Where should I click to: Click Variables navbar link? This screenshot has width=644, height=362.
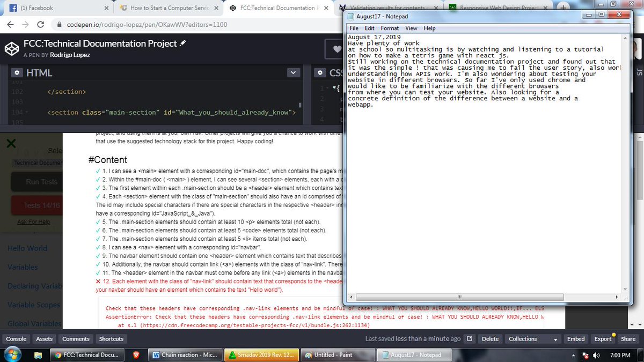[x=23, y=267]
